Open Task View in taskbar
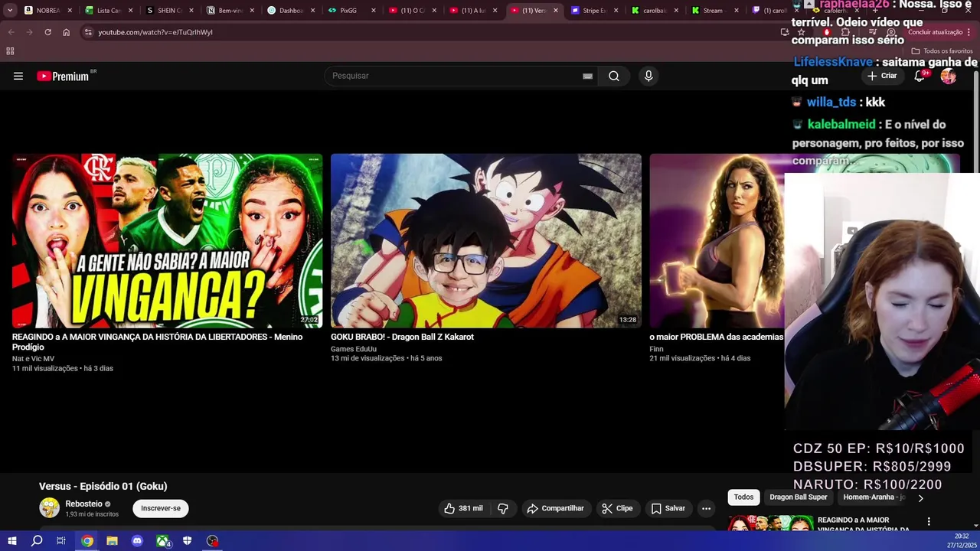This screenshot has width=980, height=551. [61, 541]
